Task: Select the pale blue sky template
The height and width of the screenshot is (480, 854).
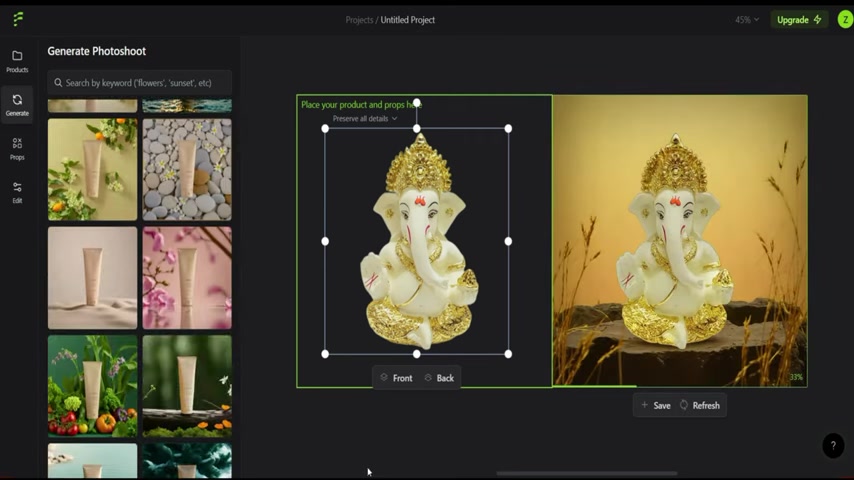Action: click(x=93, y=460)
